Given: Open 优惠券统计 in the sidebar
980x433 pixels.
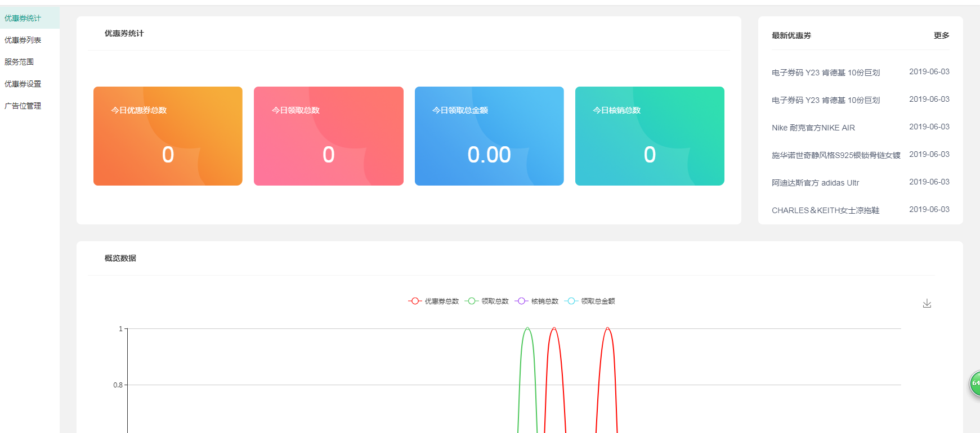Looking at the screenshot, I should tap(23, 18).
